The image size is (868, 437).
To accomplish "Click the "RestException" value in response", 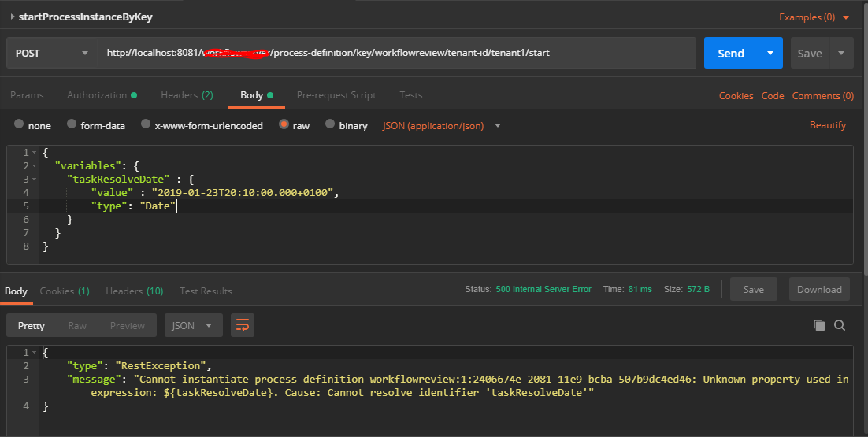I will click(x=161, y=365).
